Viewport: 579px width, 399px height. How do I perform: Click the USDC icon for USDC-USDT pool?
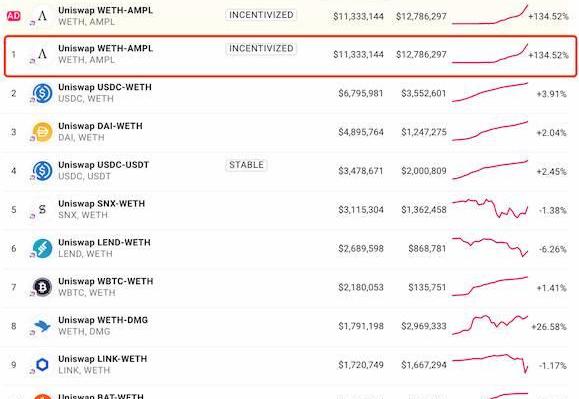pyautogui.click(x=42, y=171)
